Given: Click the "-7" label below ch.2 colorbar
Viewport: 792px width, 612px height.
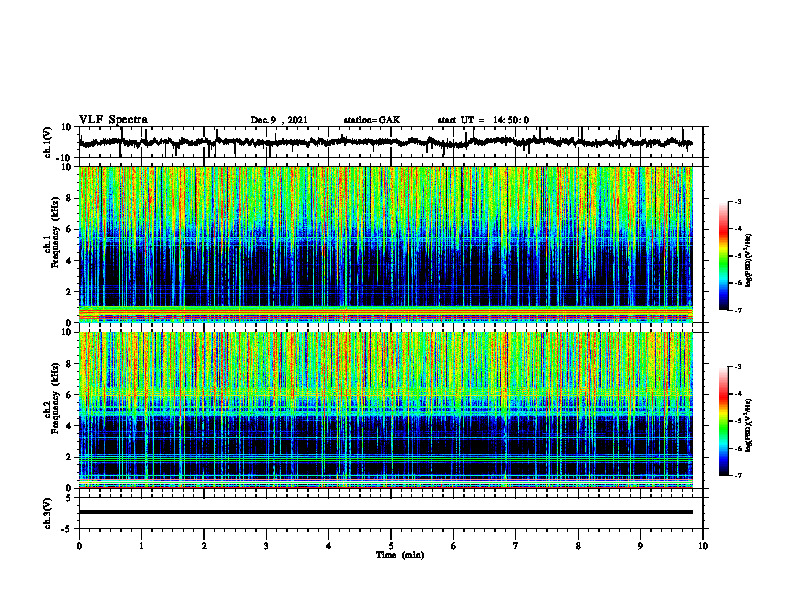Looking at the screenshot, I should pos(737,475).
